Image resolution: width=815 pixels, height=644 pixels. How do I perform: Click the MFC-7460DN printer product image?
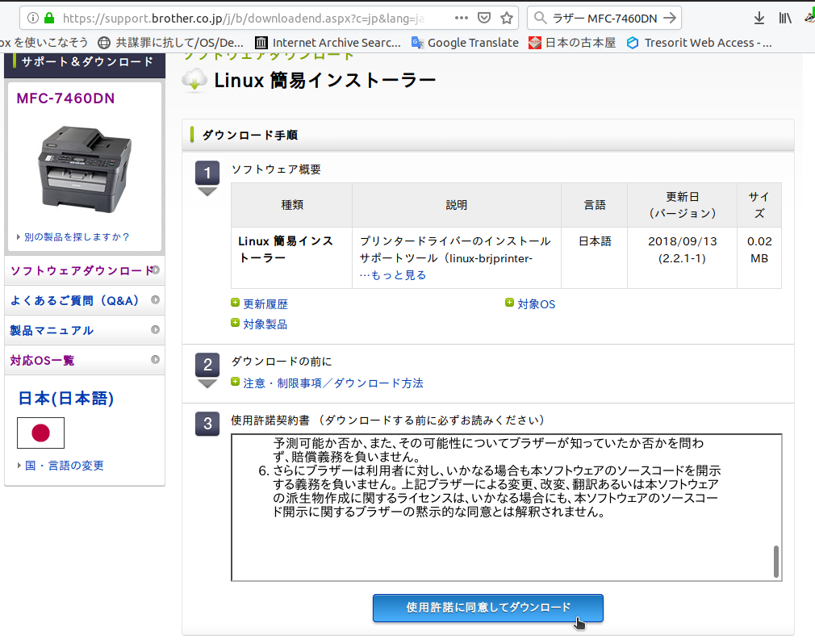tap(85, 169)
